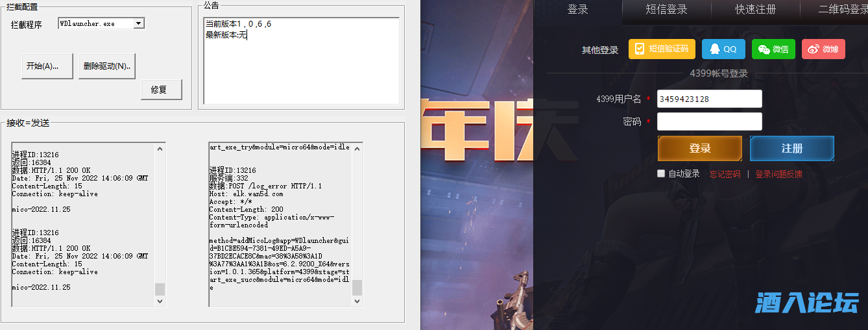Focus the 密码 password input field

click(x=709, y=121)
